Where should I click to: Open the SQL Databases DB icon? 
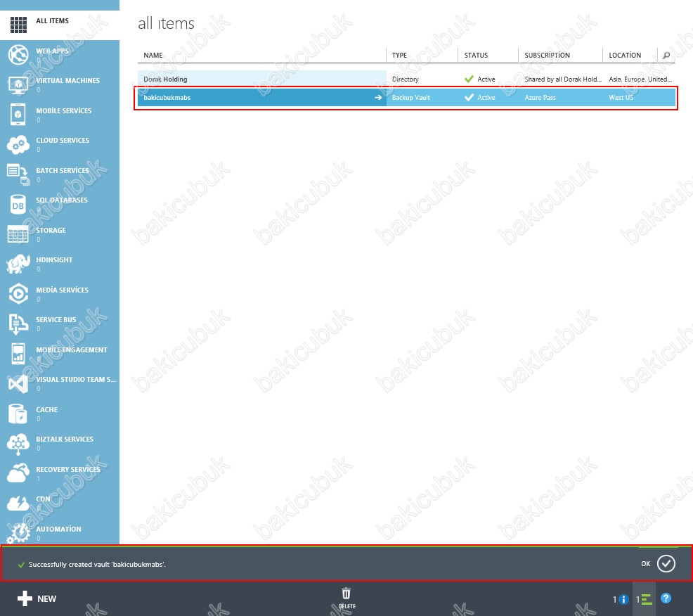click(x=18, y=205)
